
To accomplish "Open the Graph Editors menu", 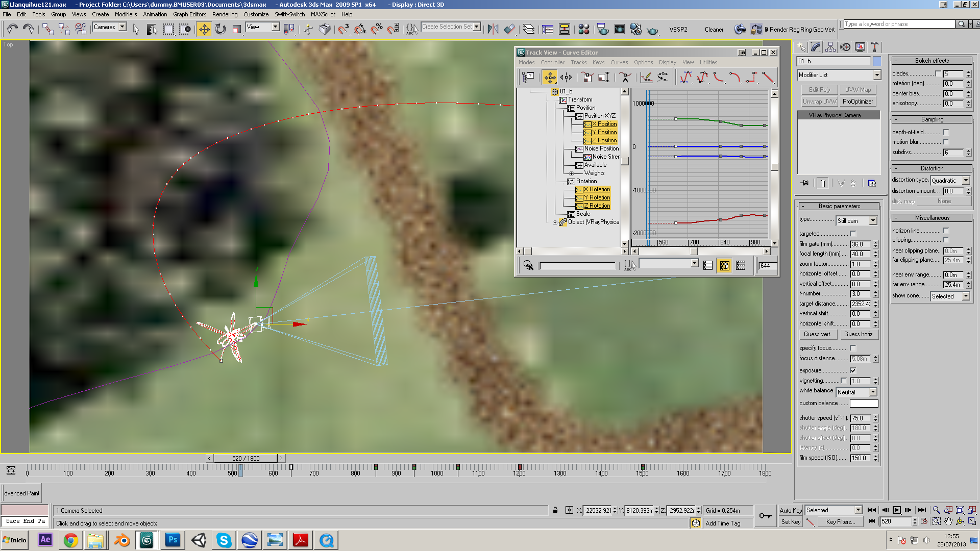I will click(x=189, y=14).
